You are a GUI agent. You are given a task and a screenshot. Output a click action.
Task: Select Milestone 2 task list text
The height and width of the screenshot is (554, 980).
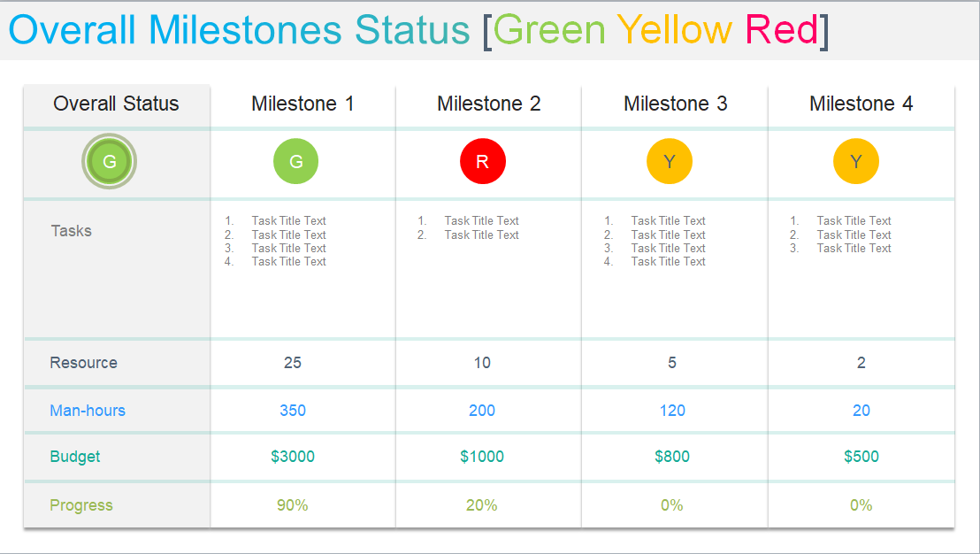tap(481, 228)
